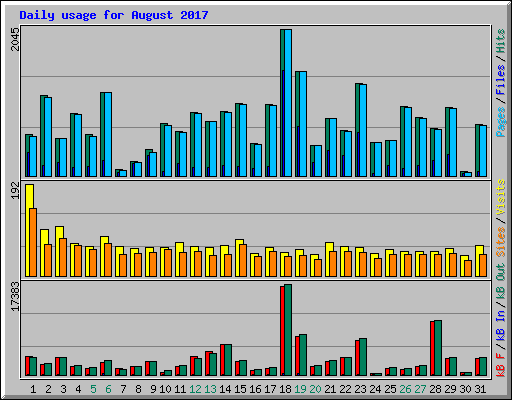Click the red kB bar for day 1
The width and height of the screenshot is (512, 400).
27,366
